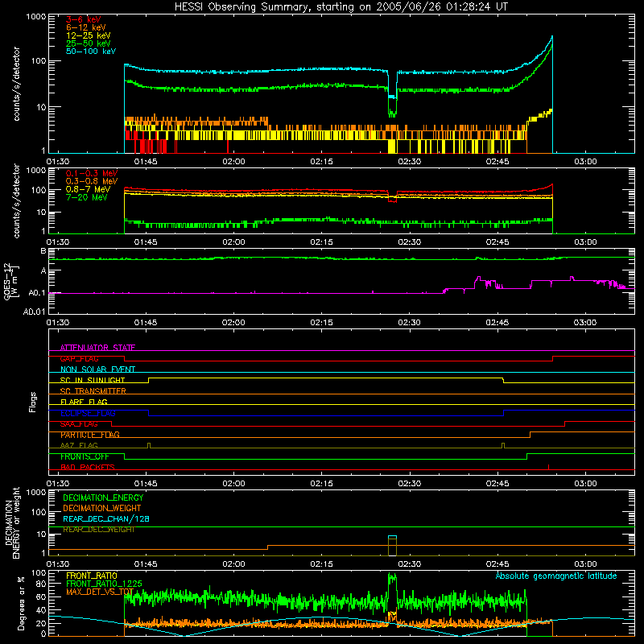644x644 pixels.
Task: Click the 0.8-7 MeV legend label
Action: tap(88, 189)
